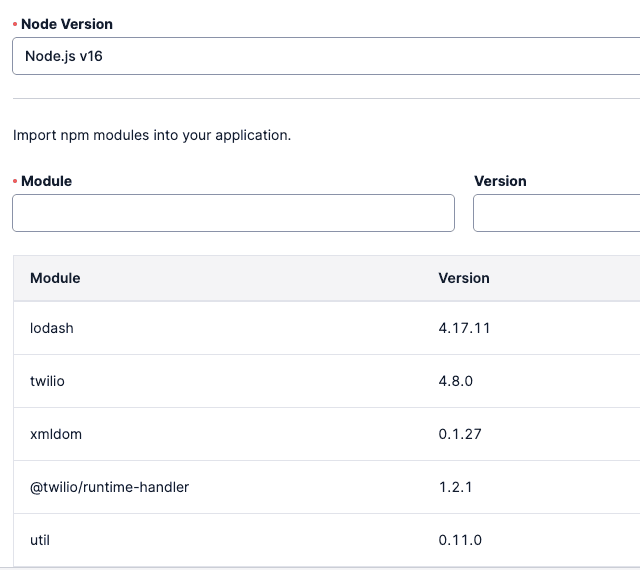The width and height of the screenshot is (640, 570).
Task: Select the xmldom module row
Action: click(54, 434)
